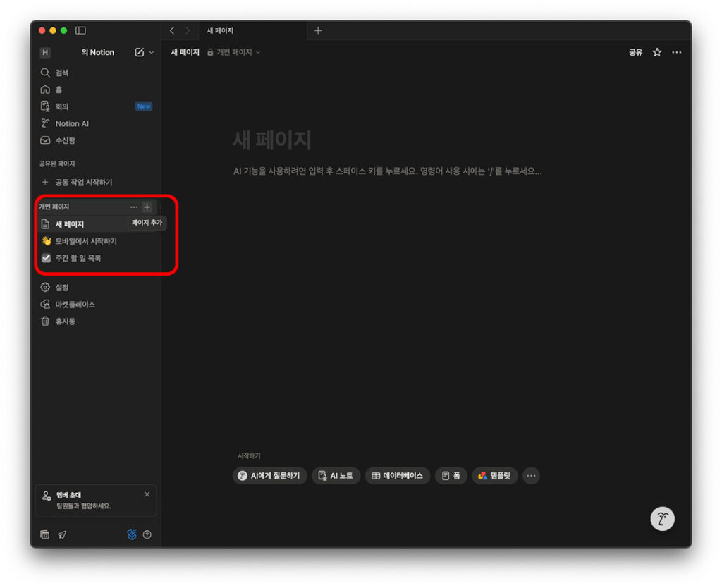The width and height of the screenshot is (722, 588).
Task: Open the page options ellipsis menu
Action: pyautogui.click(x=676, y=52)
